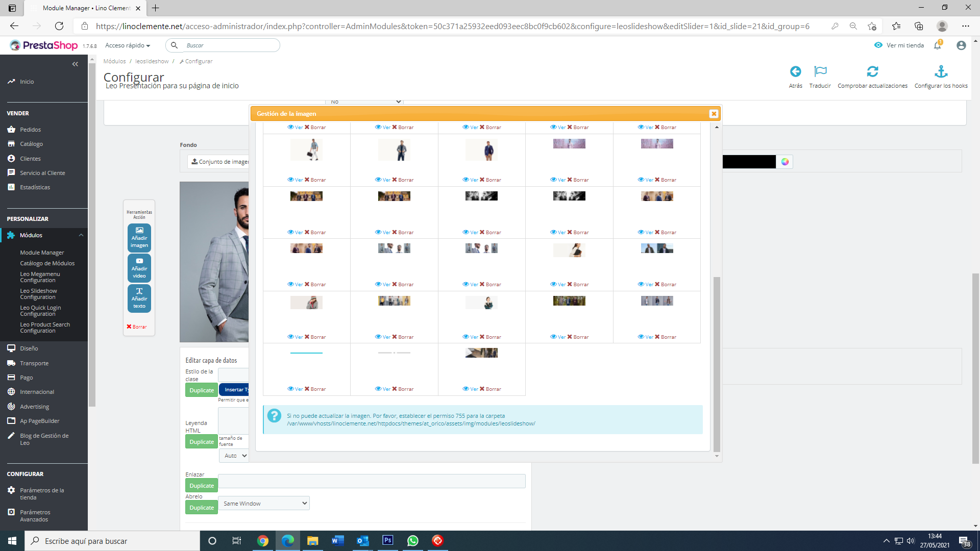Collapse the Módulos sidebar menu

pos(81,235)
